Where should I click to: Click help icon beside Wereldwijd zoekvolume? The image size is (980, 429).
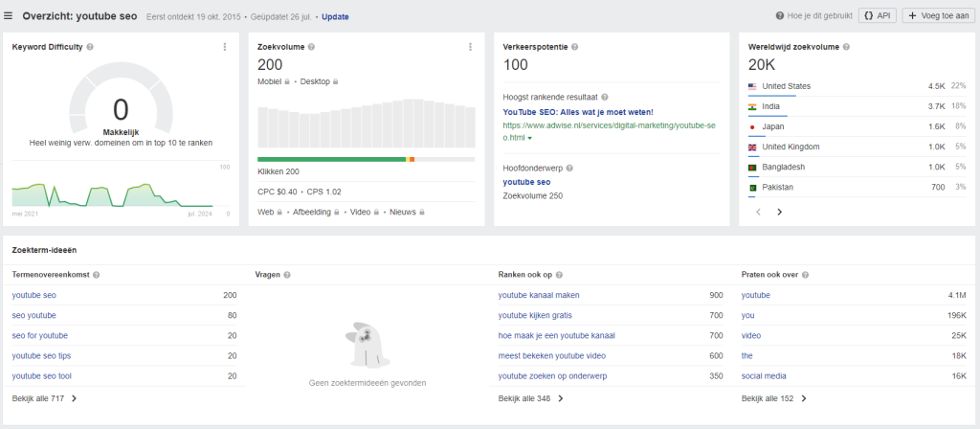845,47
